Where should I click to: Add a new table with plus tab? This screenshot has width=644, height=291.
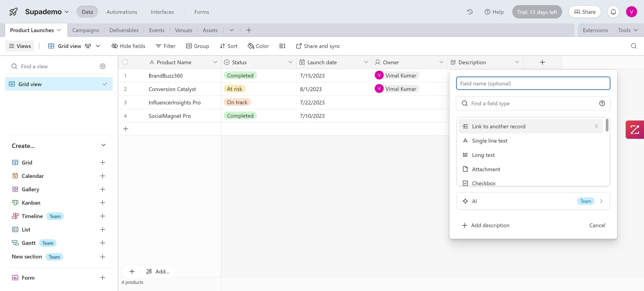(x=249, y=30)
